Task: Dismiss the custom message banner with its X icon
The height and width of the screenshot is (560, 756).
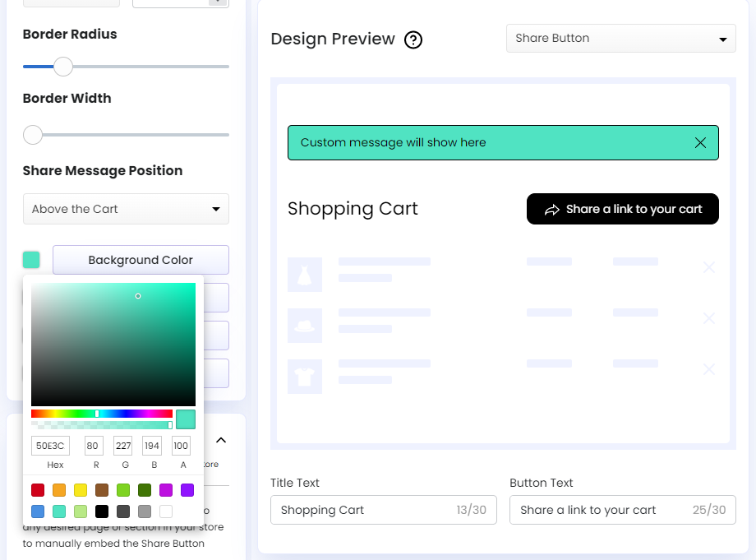Action: click(x=700, y=142)
